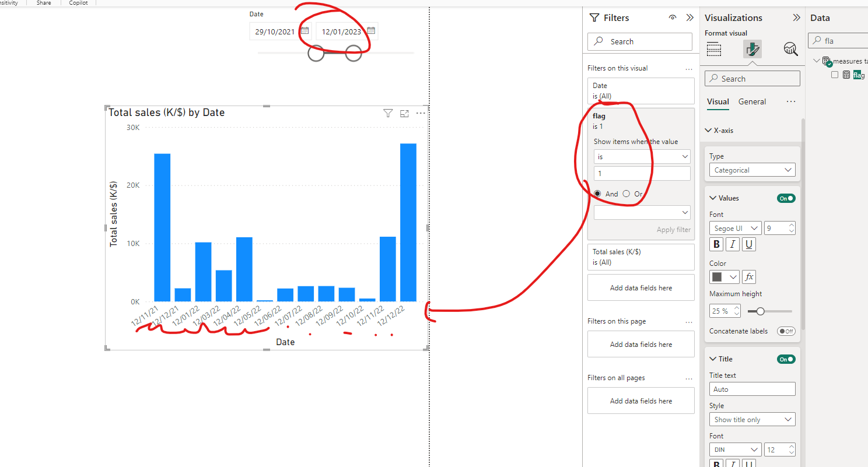Open the Copilot menu
868x467 pixels.
coord(78,3)
